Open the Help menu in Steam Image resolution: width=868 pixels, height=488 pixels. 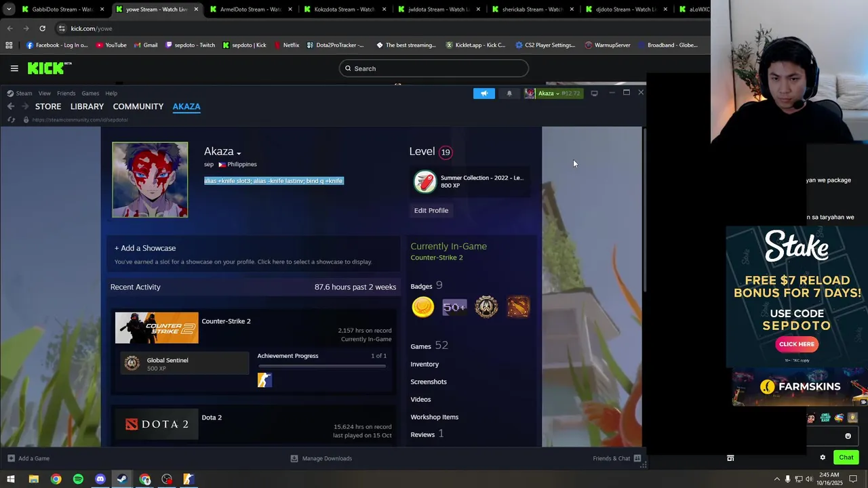[x=111, y=94]
